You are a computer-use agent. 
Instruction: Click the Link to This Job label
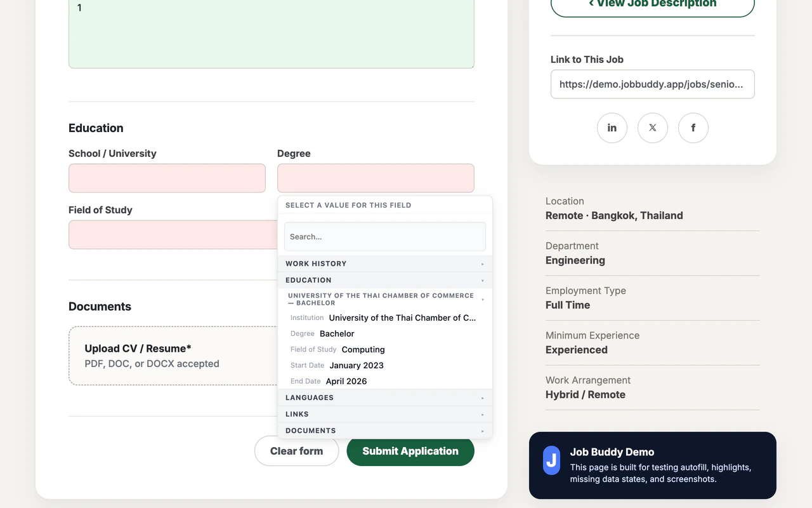587,59
